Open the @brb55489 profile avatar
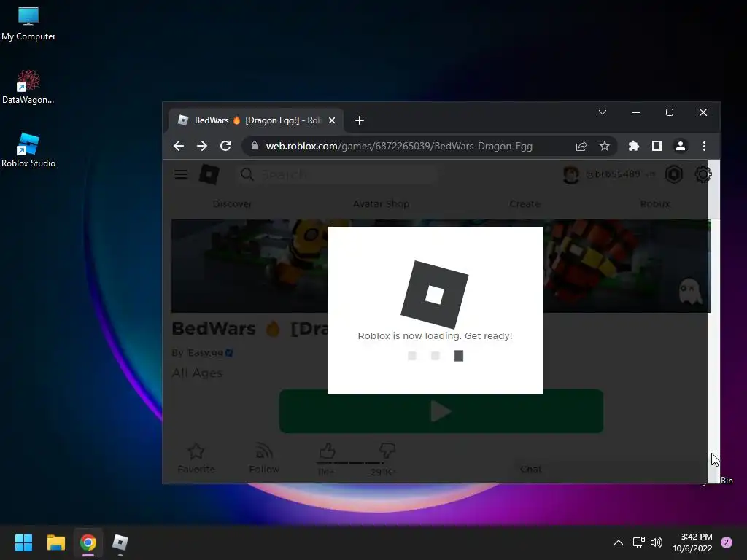 pyautogui.click(x=570, y=175)
